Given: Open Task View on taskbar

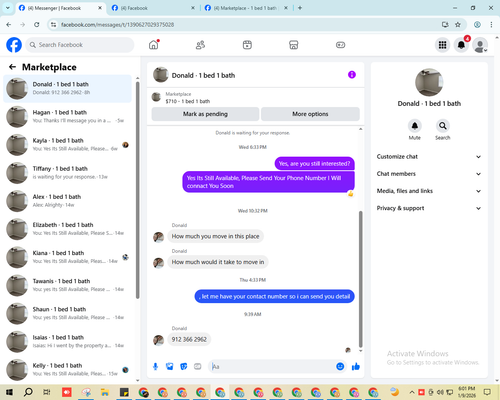Looking at the screenshot, I should click(47, 392).
